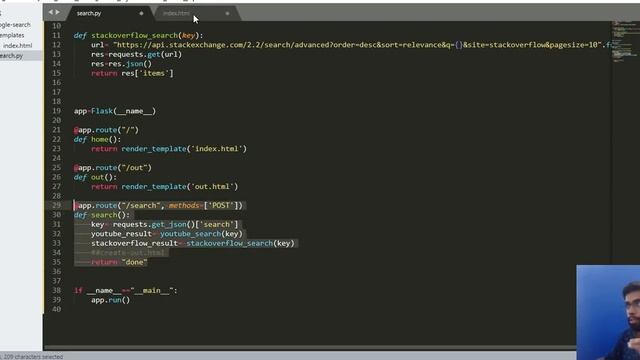Click the __main__ condition line
The width and height of the screenshot is (640, 360).
point(126,291)
